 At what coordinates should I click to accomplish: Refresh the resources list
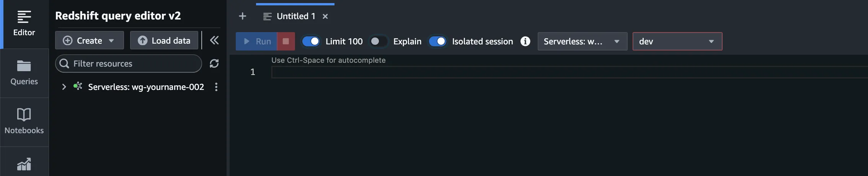214,64
